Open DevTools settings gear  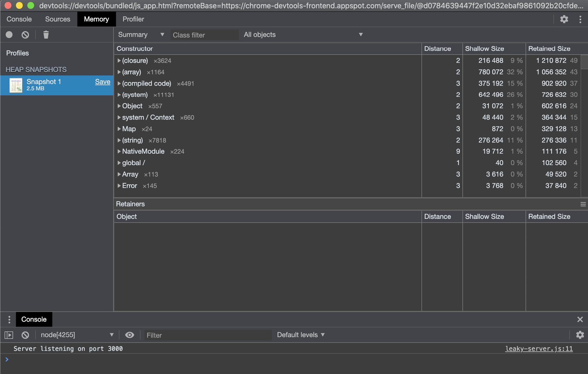564,19
